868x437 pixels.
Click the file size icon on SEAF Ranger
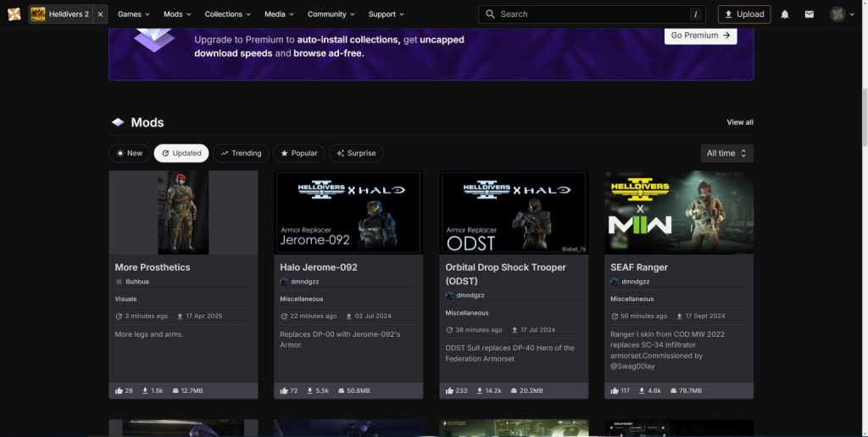pos(673,390)
